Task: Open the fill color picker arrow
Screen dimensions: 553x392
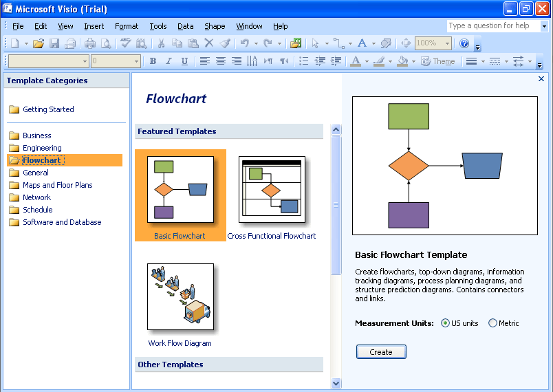Action: (x=414, y=61)
